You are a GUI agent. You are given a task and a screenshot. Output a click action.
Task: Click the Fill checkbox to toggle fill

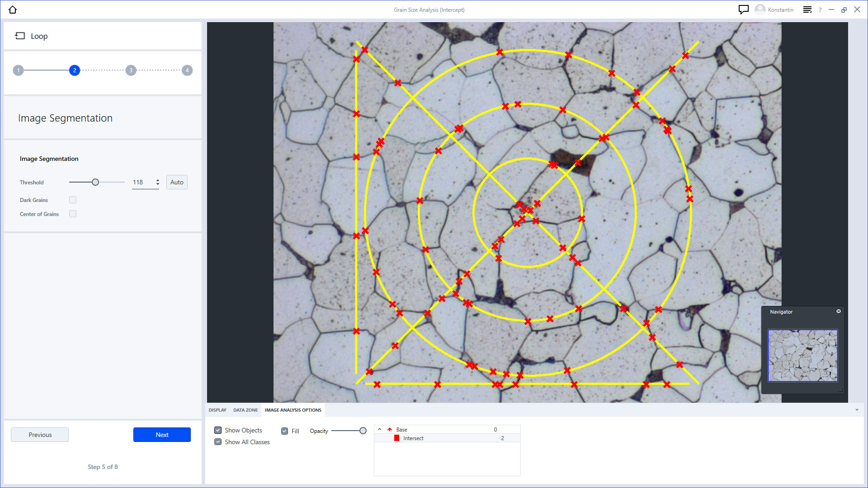[285, 431]
